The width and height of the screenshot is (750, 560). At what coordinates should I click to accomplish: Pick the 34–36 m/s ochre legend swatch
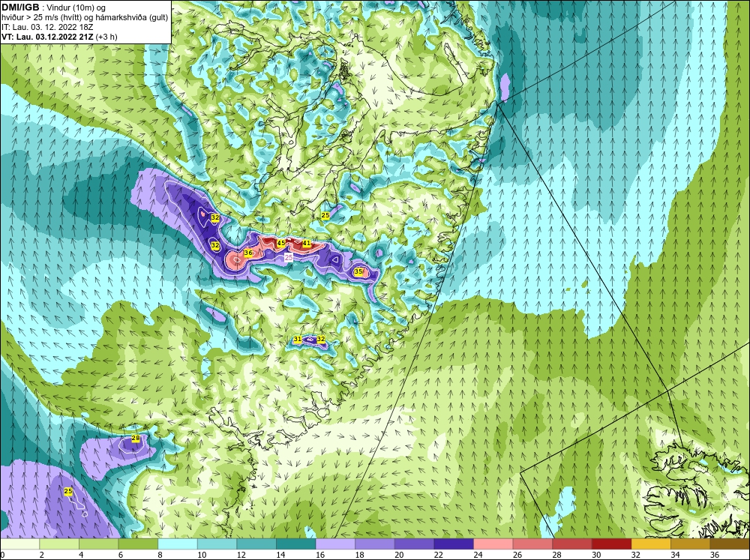690,544
